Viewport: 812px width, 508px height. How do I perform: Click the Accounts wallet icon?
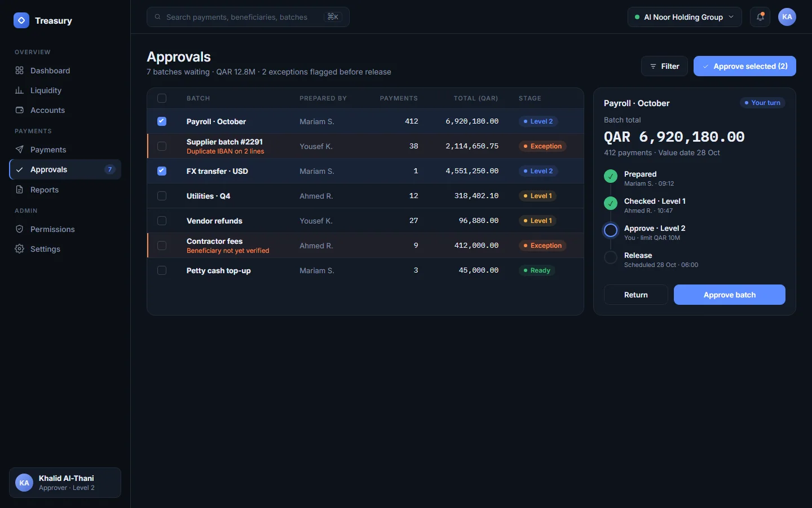pyautogui.click(x=20, y=110)
